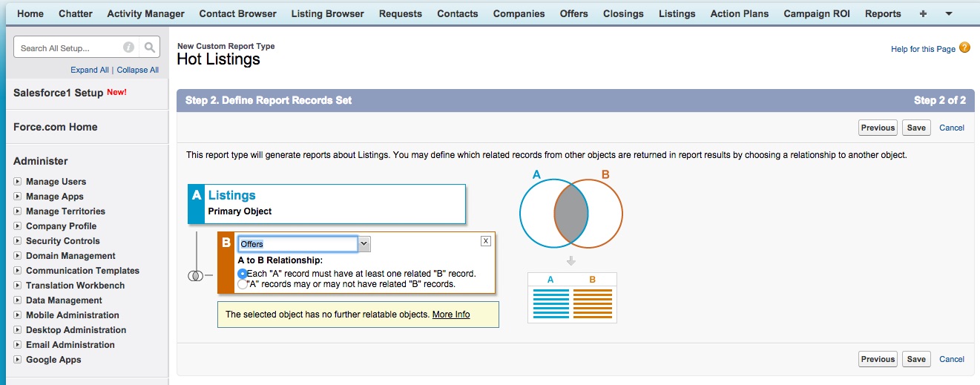The width and height of the screenshot is (980, 385).
Task: Expand Desktop Administration section
Action: [x=18, y=330]
